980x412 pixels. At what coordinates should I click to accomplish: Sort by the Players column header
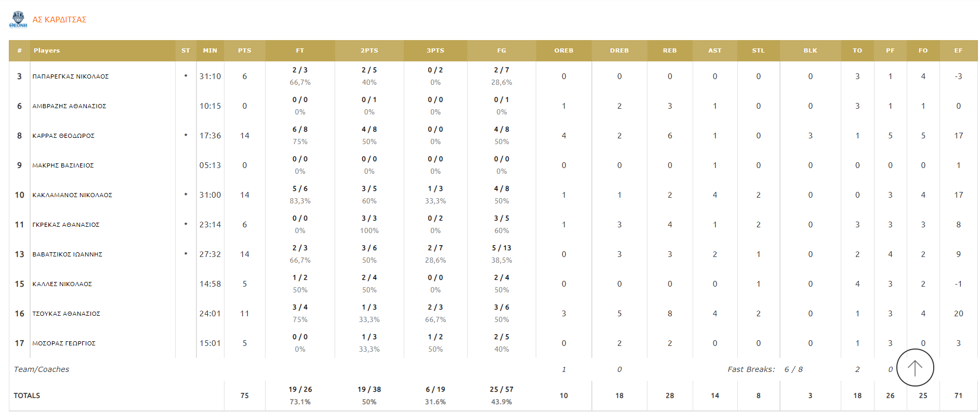point(47,50)
